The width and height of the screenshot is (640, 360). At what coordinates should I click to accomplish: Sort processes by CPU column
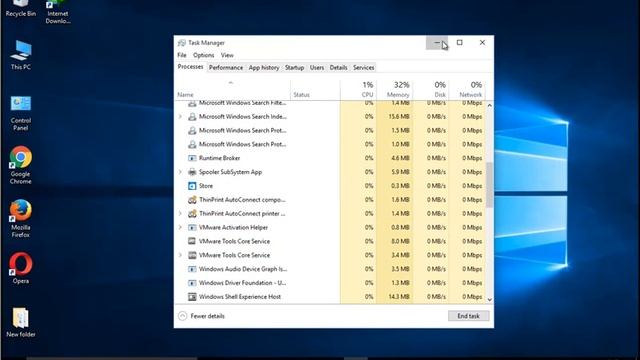pyautogui.click(x=358, y=90)
